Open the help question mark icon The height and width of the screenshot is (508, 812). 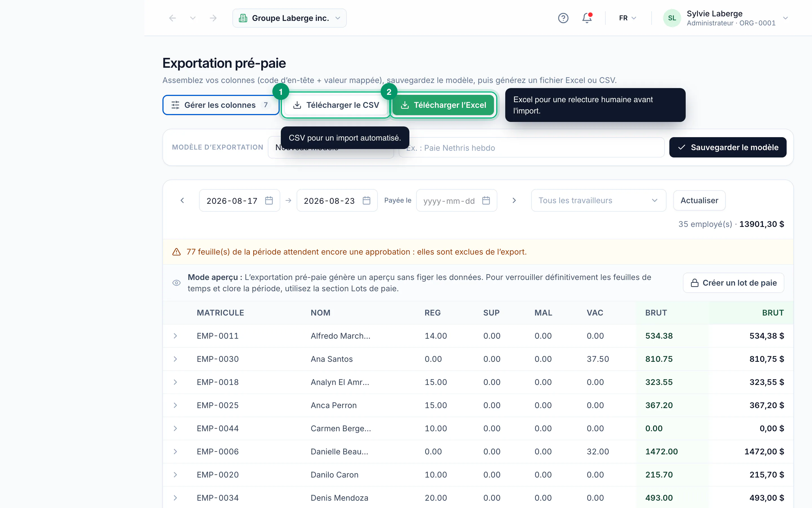click(x=563, y=18)
